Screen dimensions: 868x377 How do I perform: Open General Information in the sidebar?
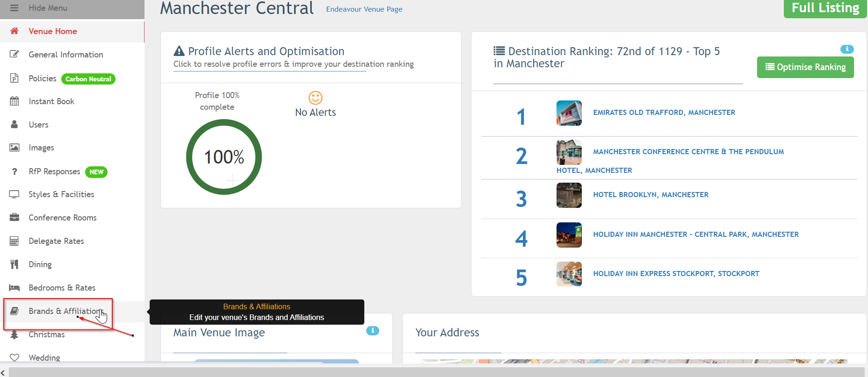[x=66, y=55]
